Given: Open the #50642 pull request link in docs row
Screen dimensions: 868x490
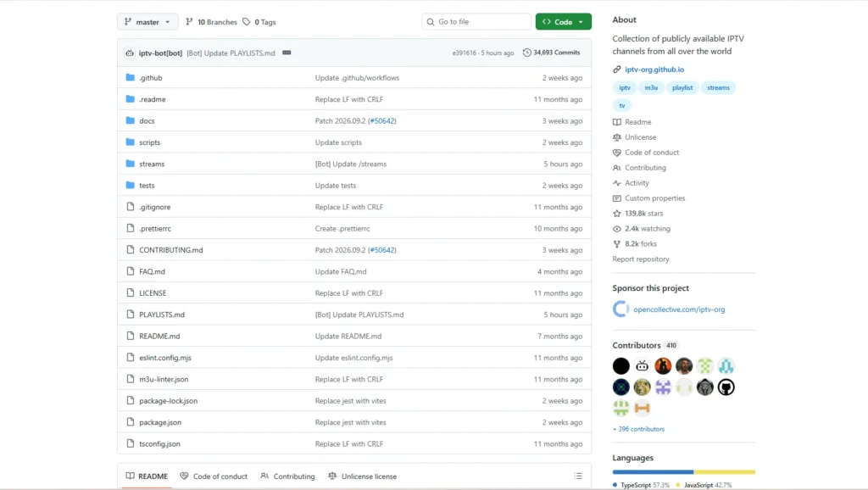Looking at the screenshot, I should (x=382, y=120).
